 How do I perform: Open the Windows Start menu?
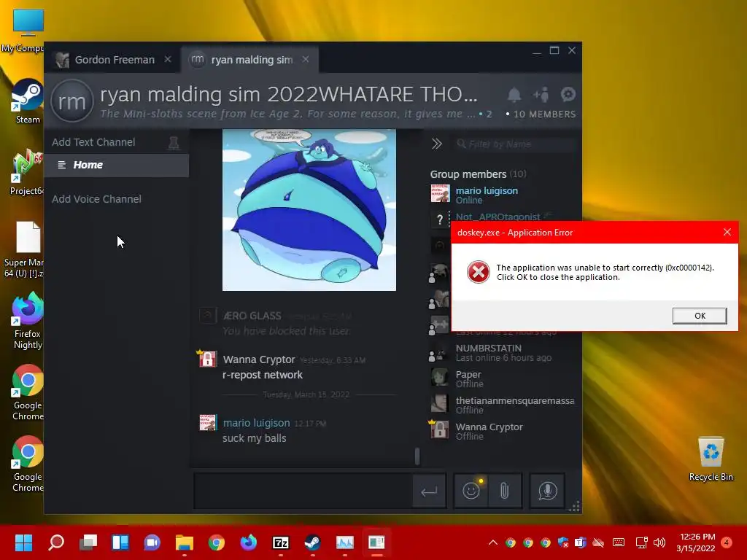point(24,542)
